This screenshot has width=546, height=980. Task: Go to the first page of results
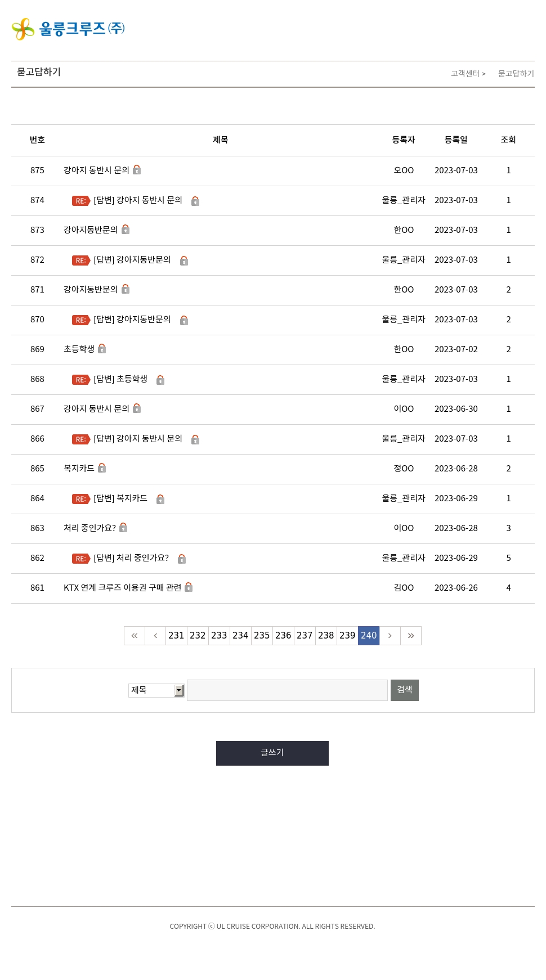pyautogui.click(x=135, y=636)
